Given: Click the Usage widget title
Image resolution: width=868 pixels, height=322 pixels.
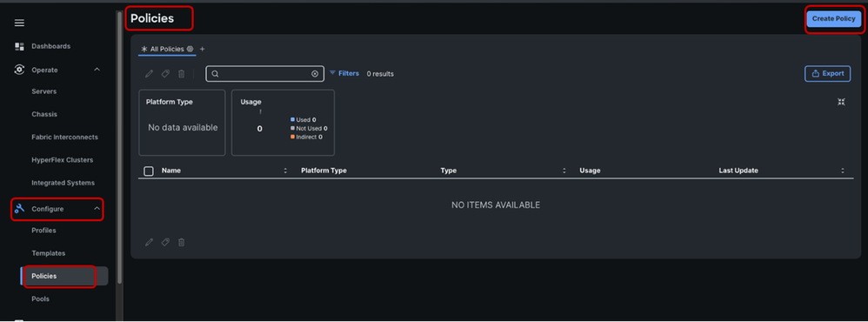Looking at the screenshot, I should [250, 102].
